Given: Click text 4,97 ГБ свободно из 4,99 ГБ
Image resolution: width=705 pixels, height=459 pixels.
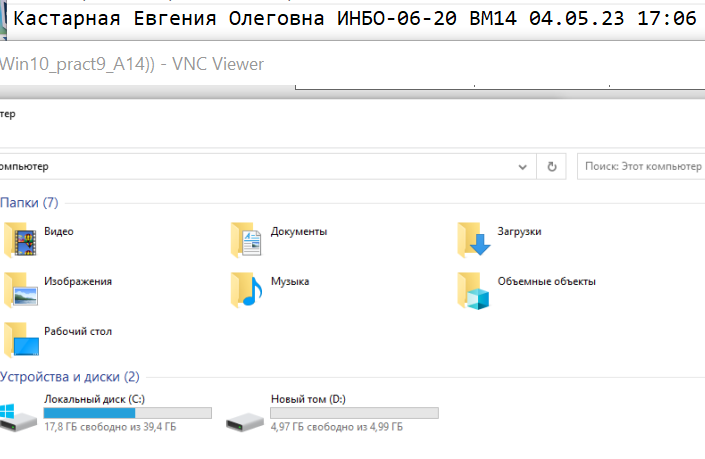Looking at the screenshot, I should [337, 427].
